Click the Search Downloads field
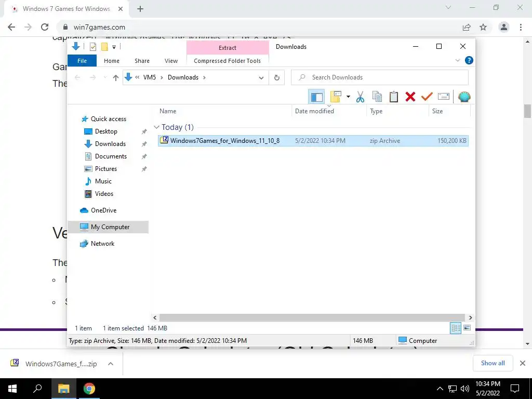 [x=380, y=77]
